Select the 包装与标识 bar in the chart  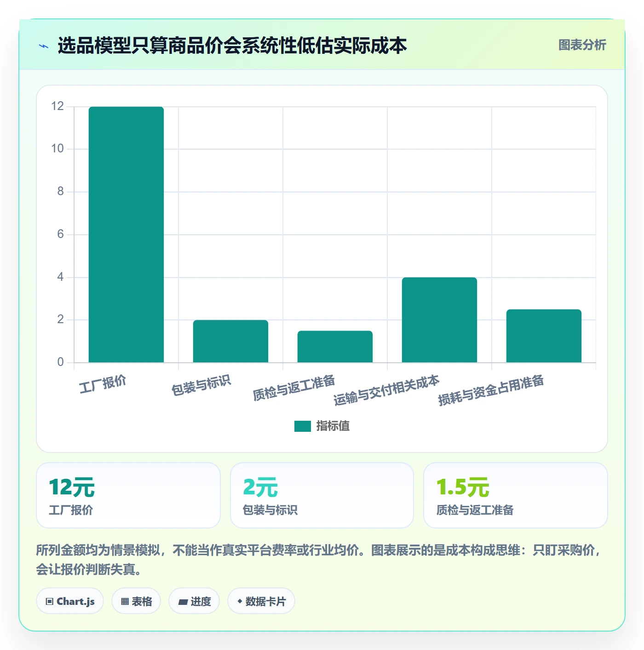(230, 341)
